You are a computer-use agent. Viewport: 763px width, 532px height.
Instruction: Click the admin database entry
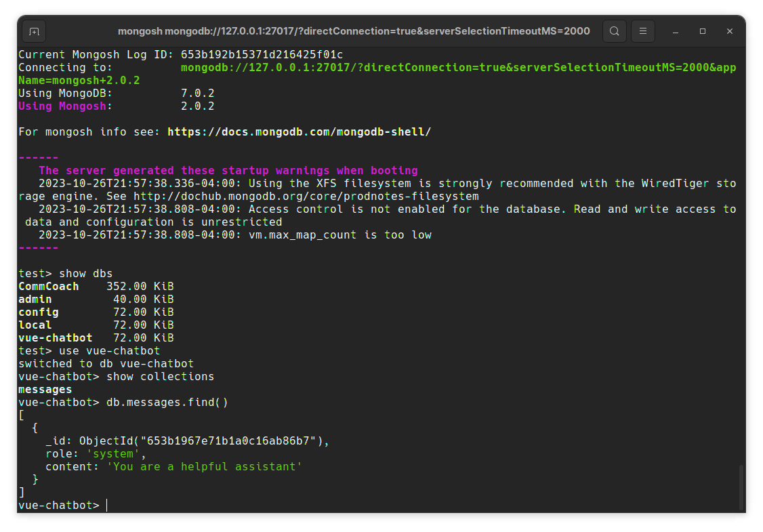pyautogui.click(x=35, y=299)
